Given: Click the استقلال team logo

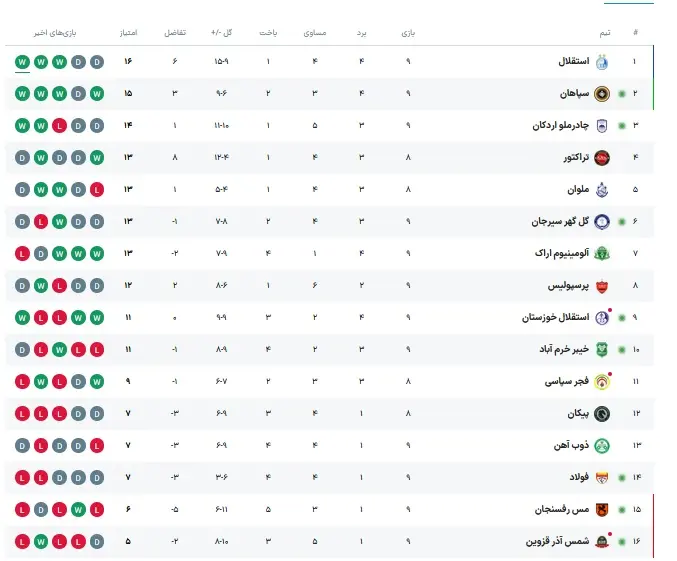Looking at the screenshot, I should (601, 62).
